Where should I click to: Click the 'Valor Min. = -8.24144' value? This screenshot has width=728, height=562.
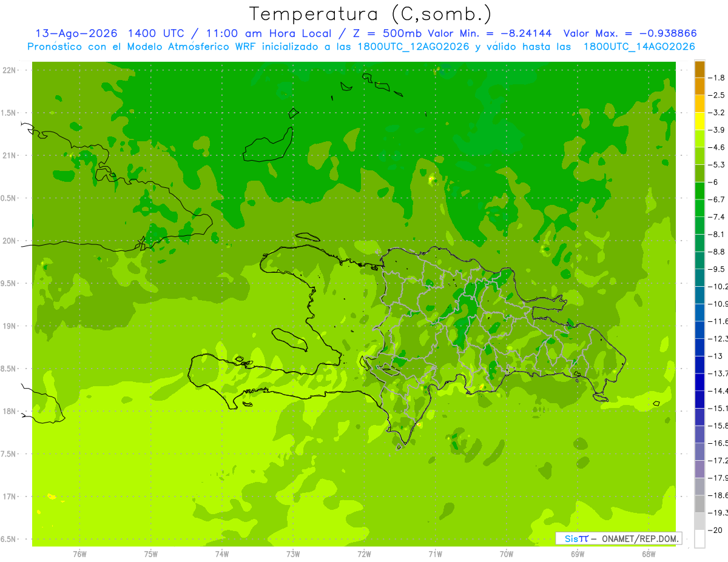490,33
